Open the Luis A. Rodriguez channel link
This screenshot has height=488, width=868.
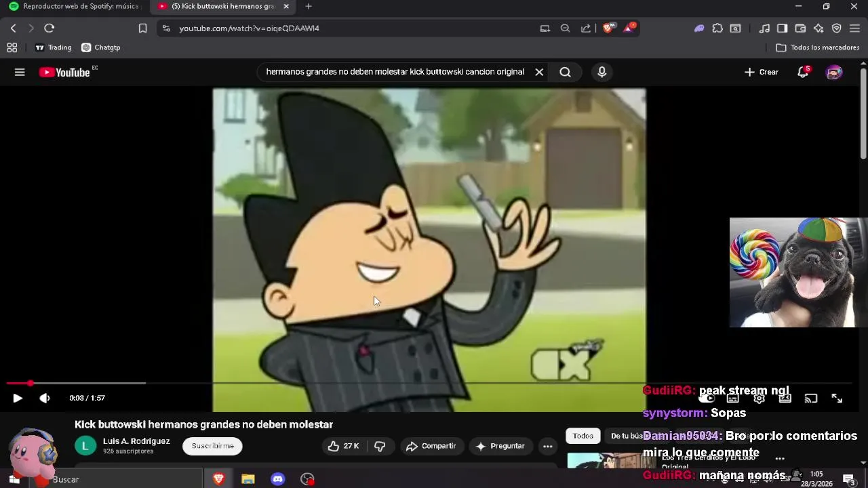[x=136, y=441]
